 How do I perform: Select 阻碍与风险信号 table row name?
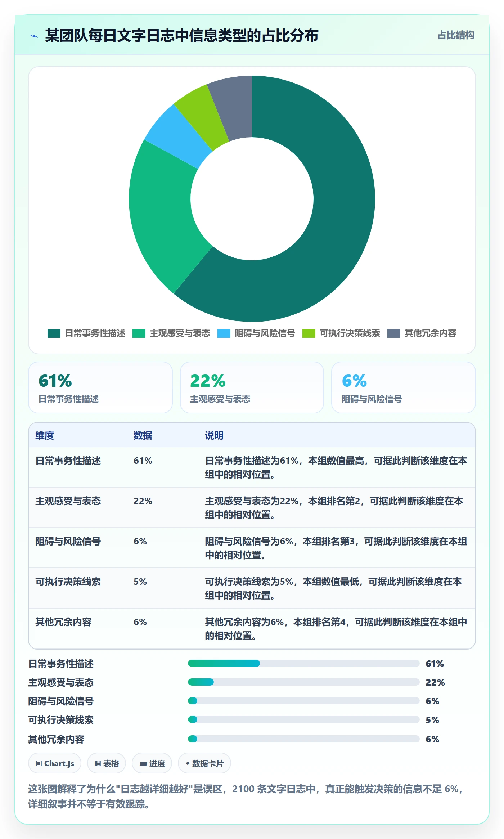click(68, 541)
